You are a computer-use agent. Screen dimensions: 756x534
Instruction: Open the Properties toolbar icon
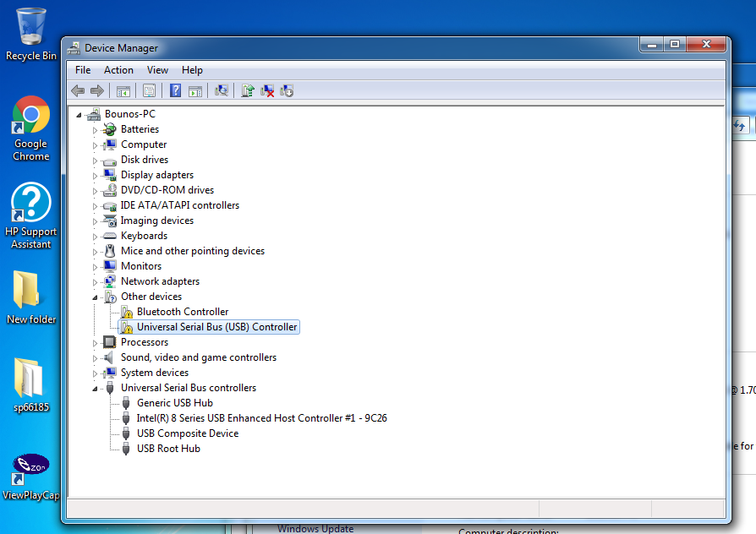(x=149, y=90)
